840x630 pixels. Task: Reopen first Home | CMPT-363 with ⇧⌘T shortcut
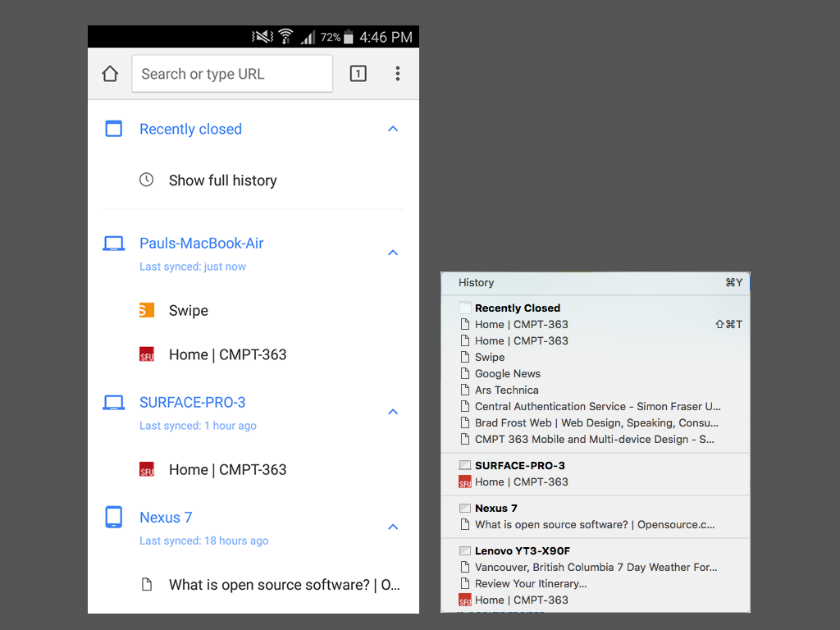point(596,325)
